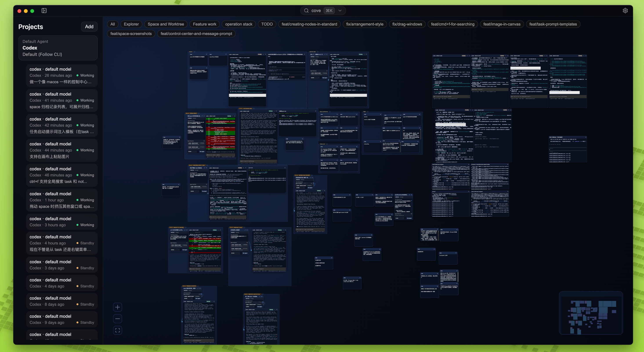Click the Add project button
The height and width of the screenshot is (352, 644).
[x=89, y=27]
